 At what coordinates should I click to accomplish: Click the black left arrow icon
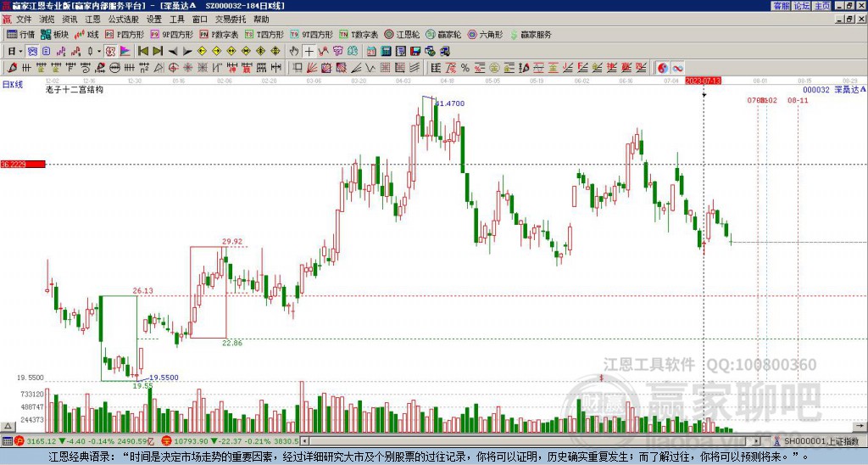173,52
